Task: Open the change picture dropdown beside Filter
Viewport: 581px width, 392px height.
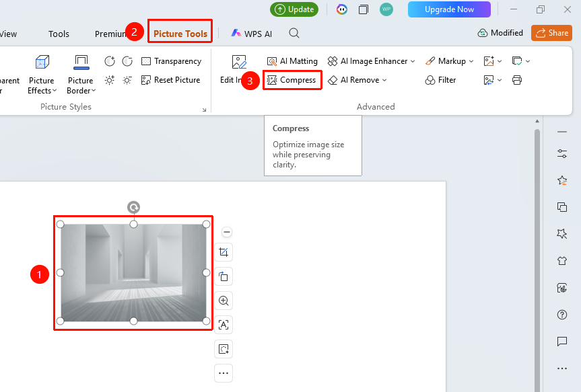Action: pyautogui.click(x=493, y=80)
